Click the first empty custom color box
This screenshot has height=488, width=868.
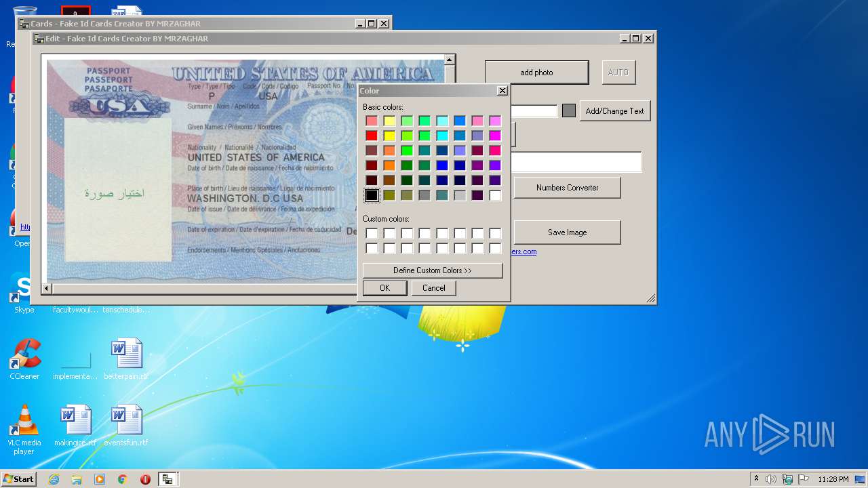tap(372, 233)
